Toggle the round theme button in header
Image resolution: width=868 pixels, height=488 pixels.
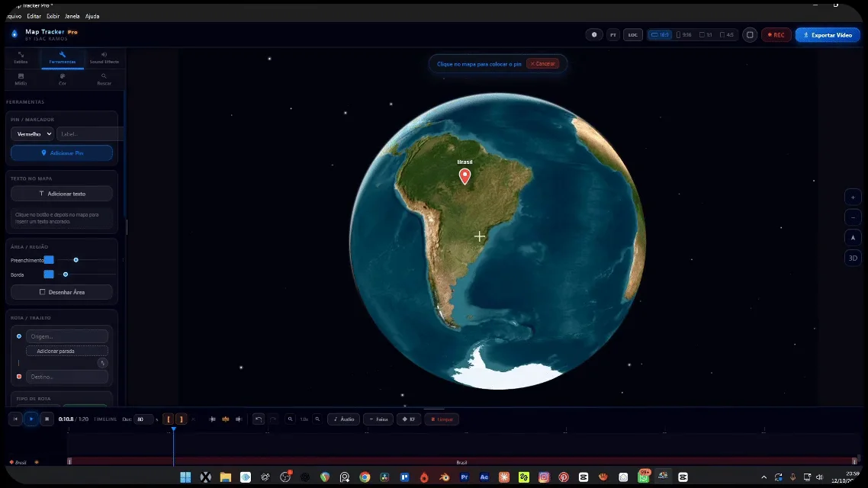(594, 34)
